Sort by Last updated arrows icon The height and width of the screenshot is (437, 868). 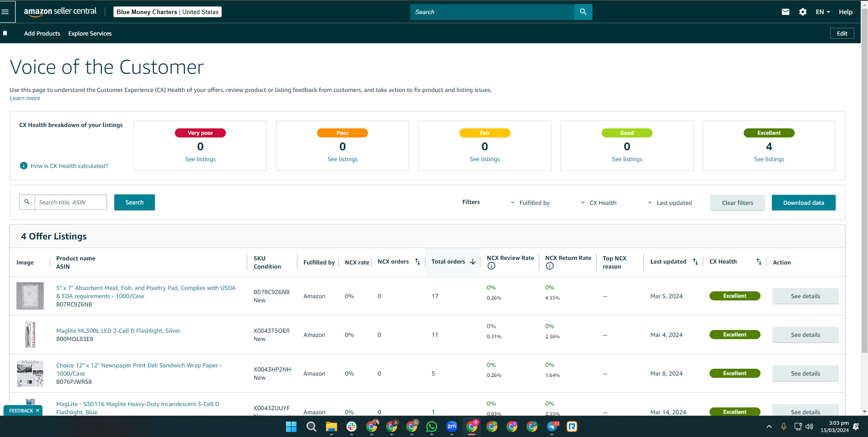(695, 262)
